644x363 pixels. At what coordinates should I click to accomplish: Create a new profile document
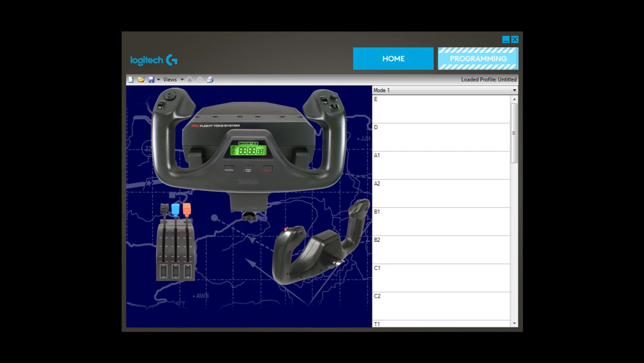point(130,79)
